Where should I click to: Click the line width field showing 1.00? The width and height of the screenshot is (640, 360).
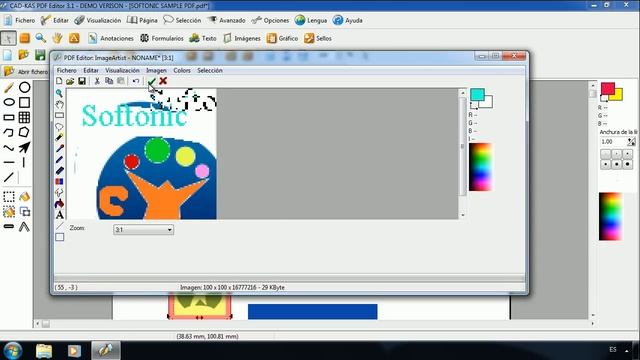click(613, 142)
